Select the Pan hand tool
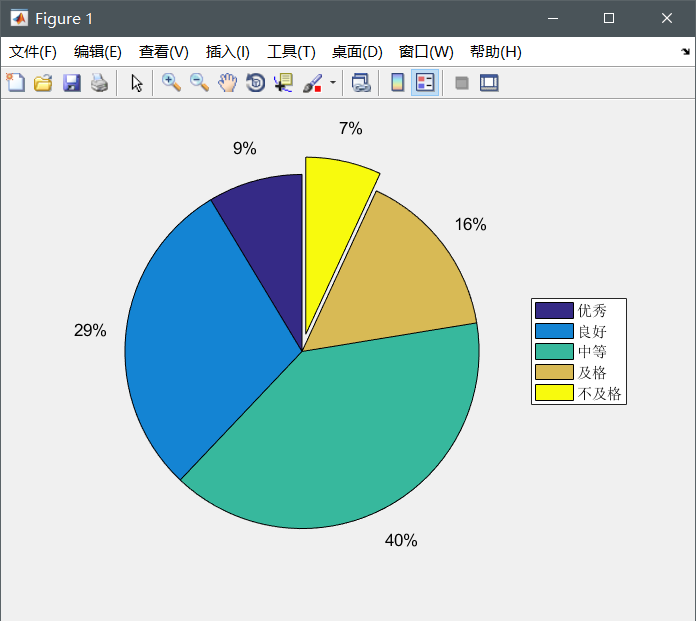This screenshot has height=621, width=696. [x=227, y=83]
